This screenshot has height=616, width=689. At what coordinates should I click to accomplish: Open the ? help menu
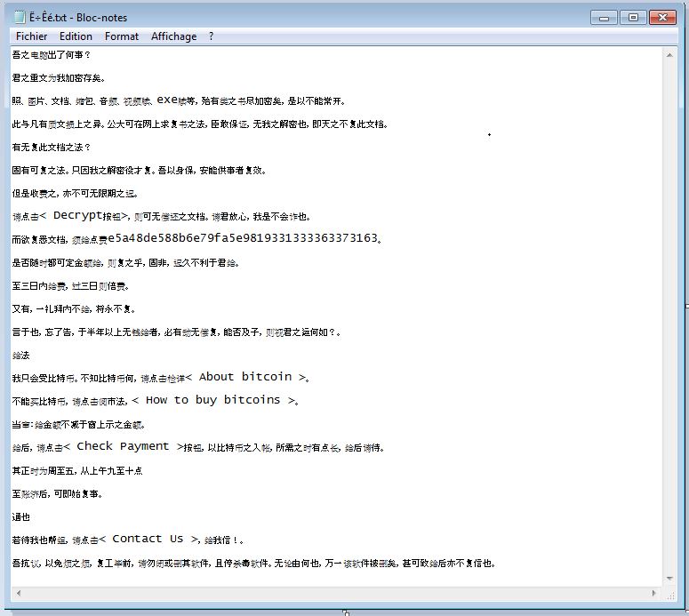212,36
